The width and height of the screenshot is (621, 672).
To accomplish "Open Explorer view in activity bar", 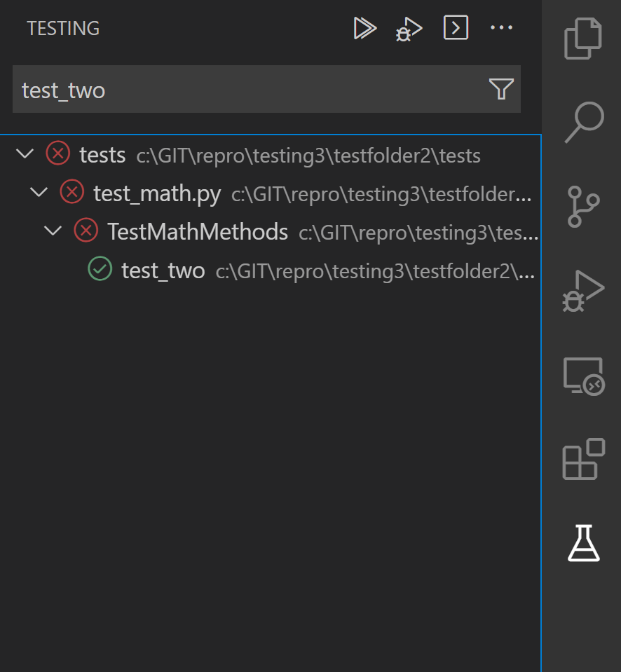I will point(583,39).
